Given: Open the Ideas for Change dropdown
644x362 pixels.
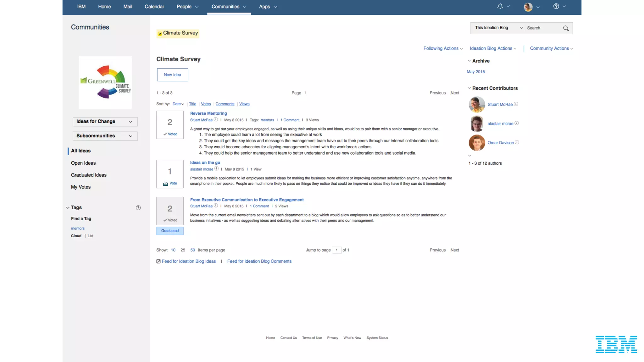Looking at the screenshot, I should point(105,122).
